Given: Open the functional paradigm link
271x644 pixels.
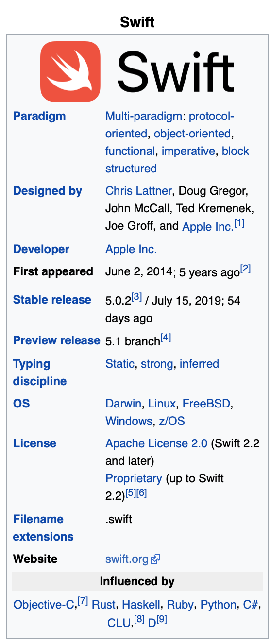Looking at the screenshot, I should [130, 151].
